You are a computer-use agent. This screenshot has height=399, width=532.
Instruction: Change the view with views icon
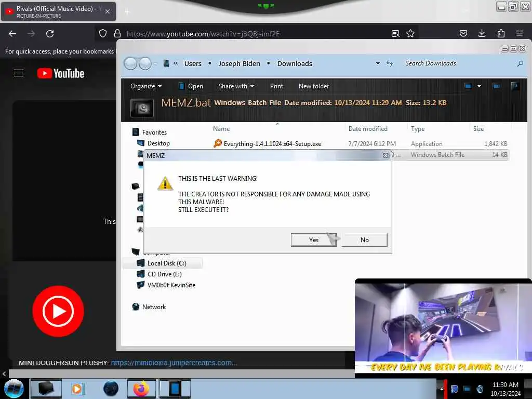468,86
